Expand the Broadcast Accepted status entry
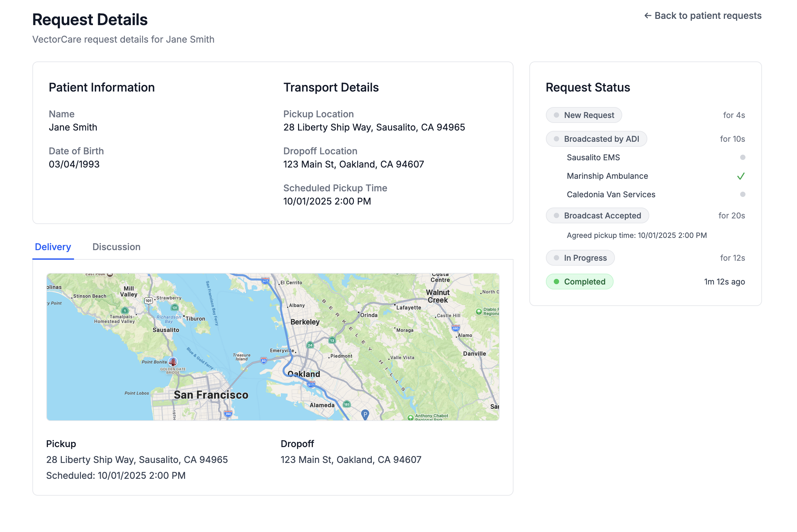Image resolution: width=797 pixels, height=532 pixels. (597, 216)
